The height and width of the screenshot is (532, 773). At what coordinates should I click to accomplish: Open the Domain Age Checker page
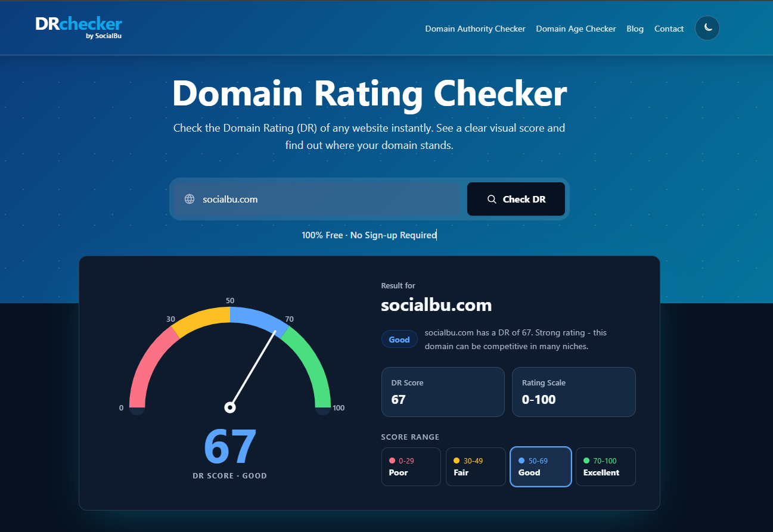pyautogui.click(x=576, y=29)
